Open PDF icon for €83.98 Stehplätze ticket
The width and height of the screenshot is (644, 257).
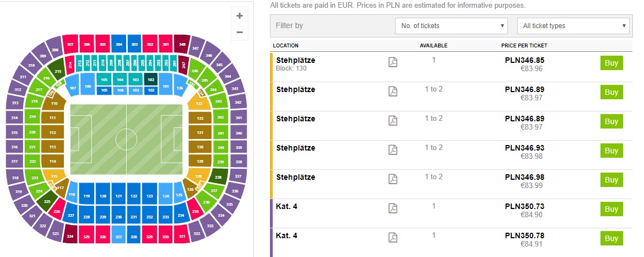pyautogui.click(x=393, y=149)
